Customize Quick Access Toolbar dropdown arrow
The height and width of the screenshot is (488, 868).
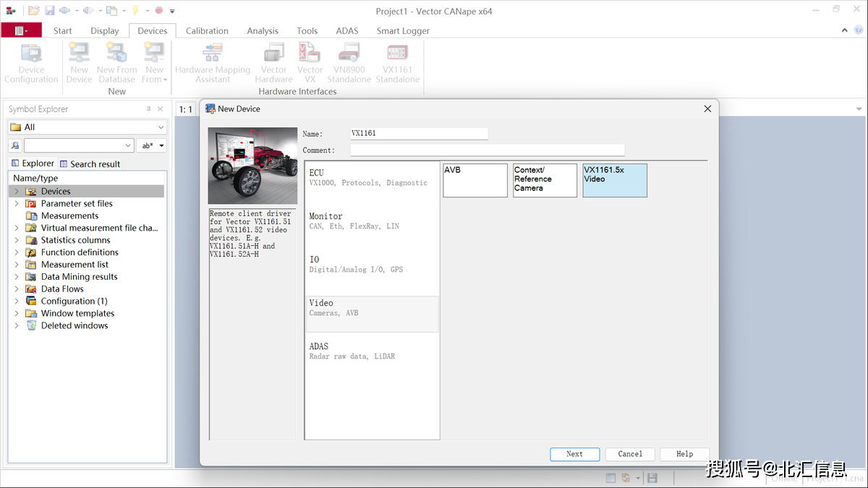[172, 12]
